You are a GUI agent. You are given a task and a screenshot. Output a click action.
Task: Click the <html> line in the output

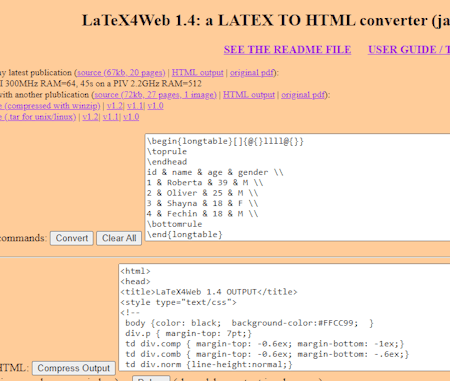point(135,271)
